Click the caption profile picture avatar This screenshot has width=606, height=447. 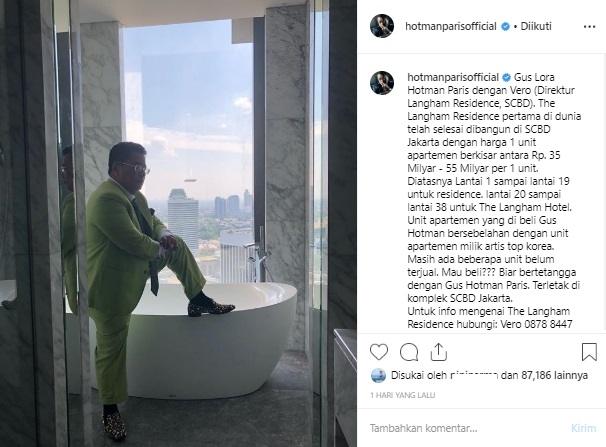382,83
